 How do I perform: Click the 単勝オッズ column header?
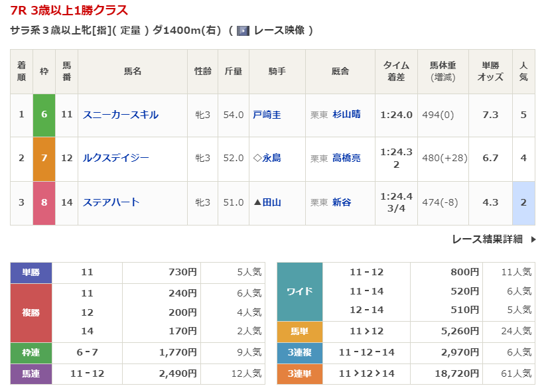click(x=490, y=71)
